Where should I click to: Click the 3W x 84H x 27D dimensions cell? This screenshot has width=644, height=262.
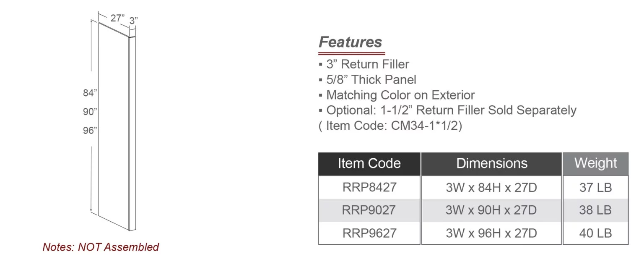[x=491, y=187]
